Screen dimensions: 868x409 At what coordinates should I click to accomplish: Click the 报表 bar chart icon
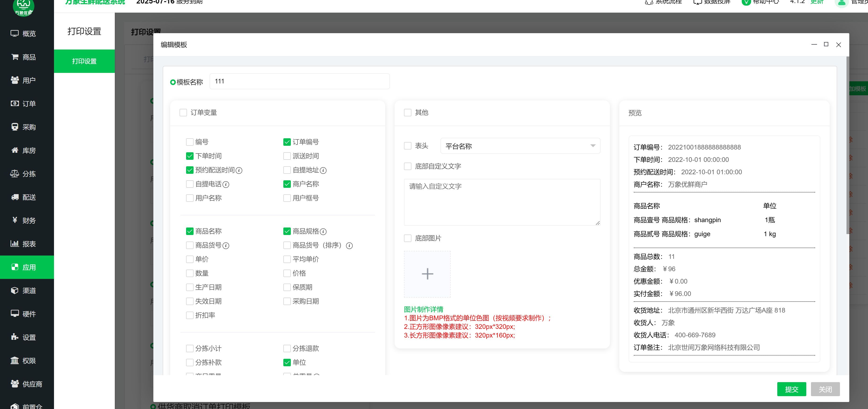coord(14,244)
